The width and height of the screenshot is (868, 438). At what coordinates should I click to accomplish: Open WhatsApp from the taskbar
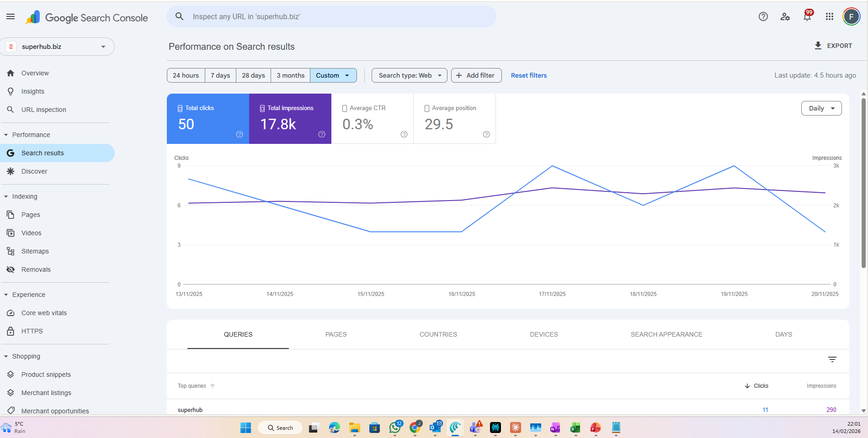pyautogui.click(x=395, y=428)
